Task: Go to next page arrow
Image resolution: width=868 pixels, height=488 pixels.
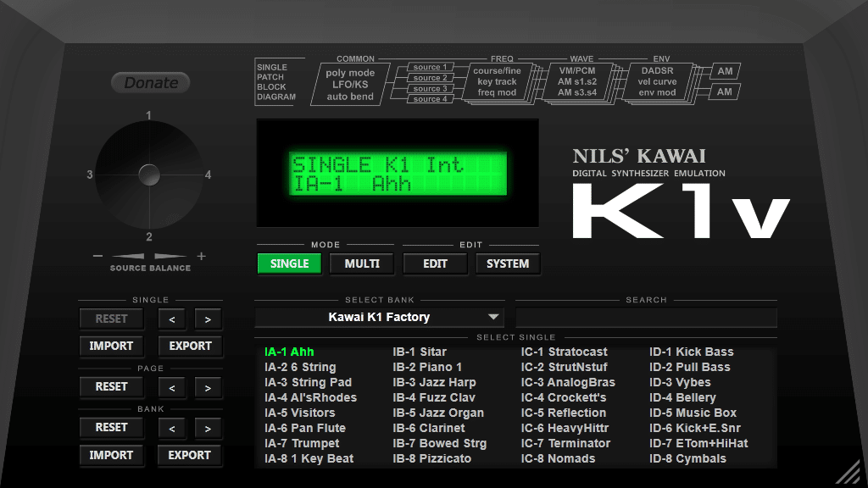Action: pyautogui.click(x=208, y=388)
